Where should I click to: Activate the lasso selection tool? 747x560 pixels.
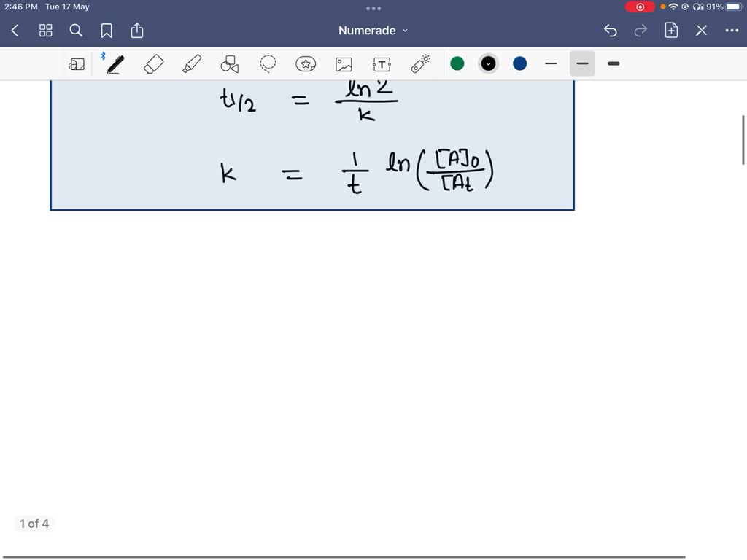tap(268, 64)
